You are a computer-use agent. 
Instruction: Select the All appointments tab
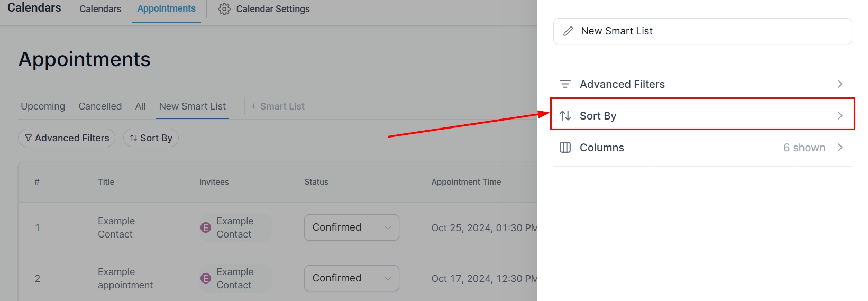(140, 106)
